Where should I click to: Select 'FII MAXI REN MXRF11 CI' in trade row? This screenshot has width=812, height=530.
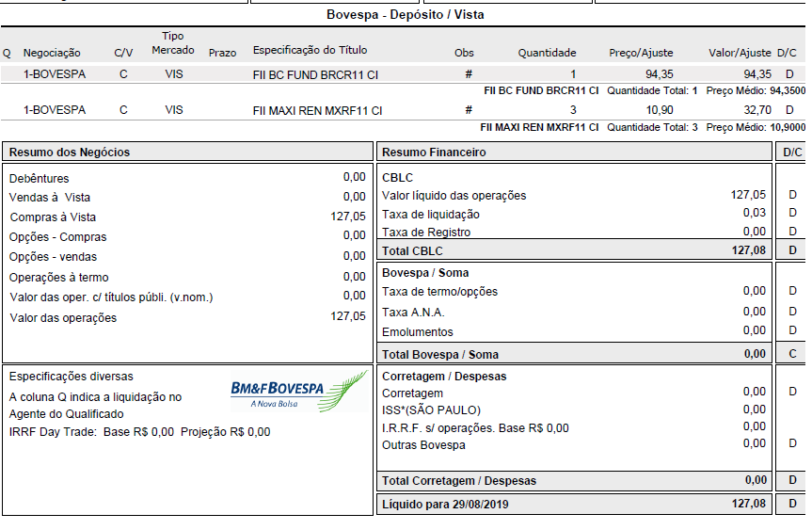(317, 111)
